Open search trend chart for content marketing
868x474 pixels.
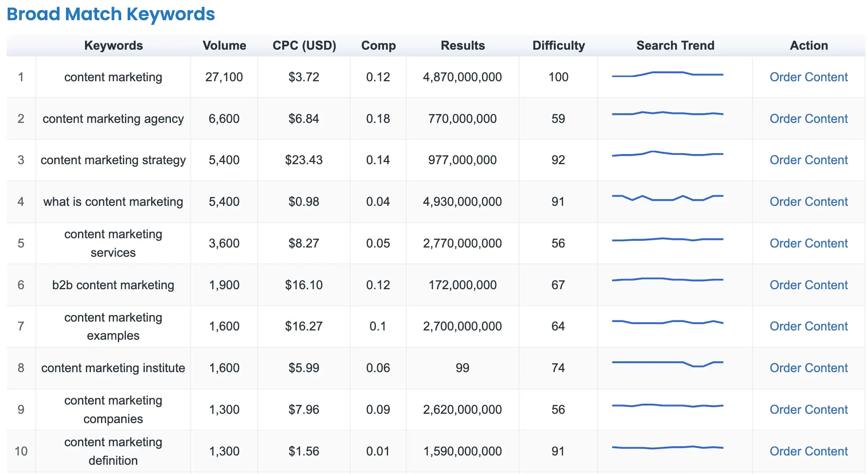[668, 74]
